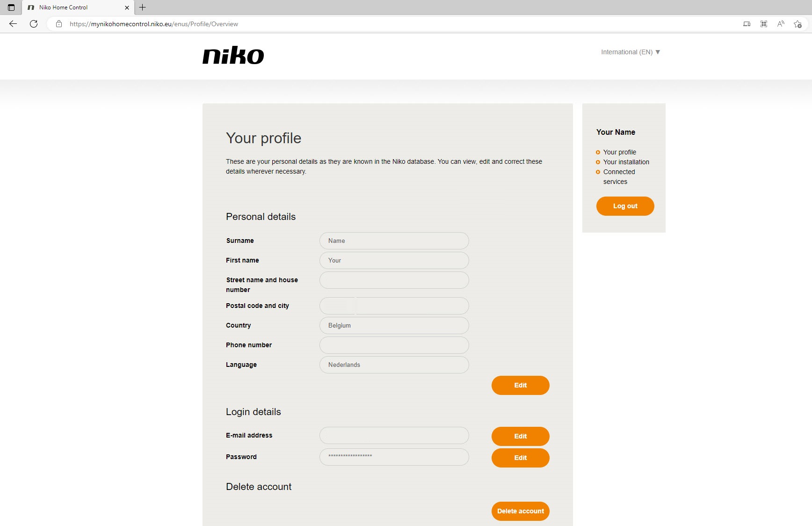Click the send to devices icon
The image size is (812, 526).
click(x=747, y=24)
